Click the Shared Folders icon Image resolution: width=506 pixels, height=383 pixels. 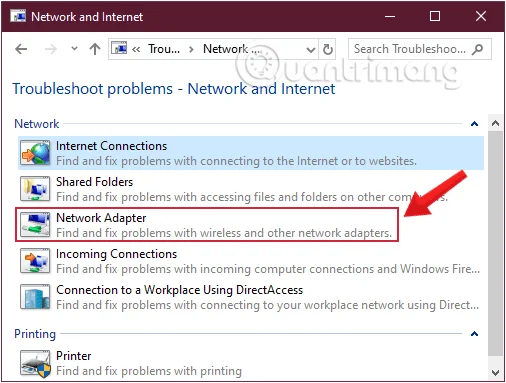click(35, 189)
